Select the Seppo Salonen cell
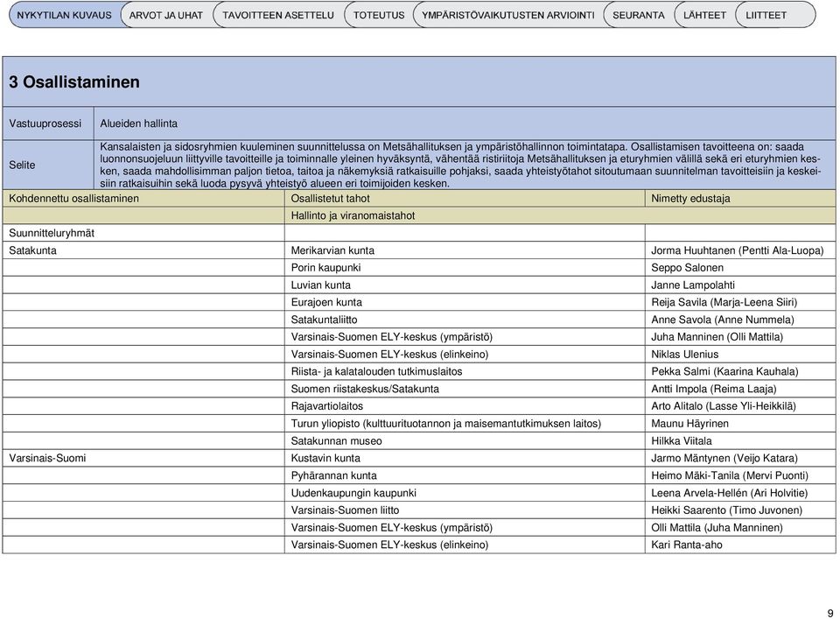 740,267
